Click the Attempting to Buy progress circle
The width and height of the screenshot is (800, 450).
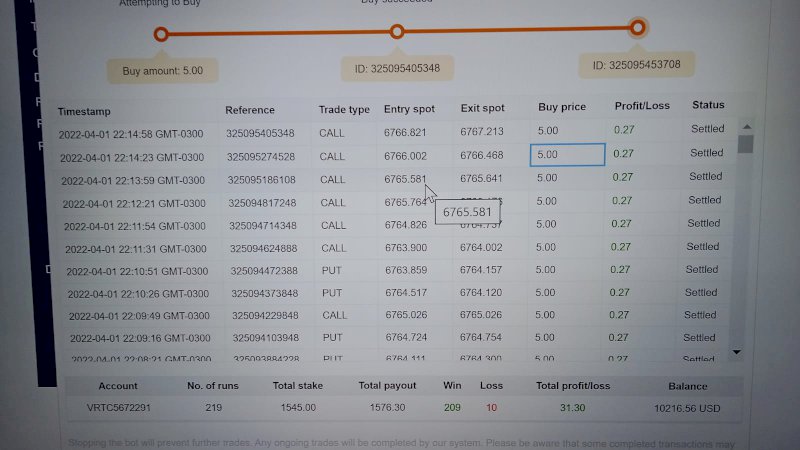tap(161, 34)
